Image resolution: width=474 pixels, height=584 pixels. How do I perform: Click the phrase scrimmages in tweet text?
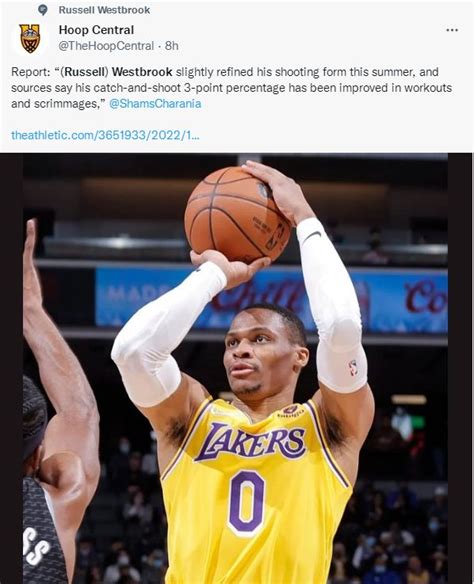tap(66, 104)
